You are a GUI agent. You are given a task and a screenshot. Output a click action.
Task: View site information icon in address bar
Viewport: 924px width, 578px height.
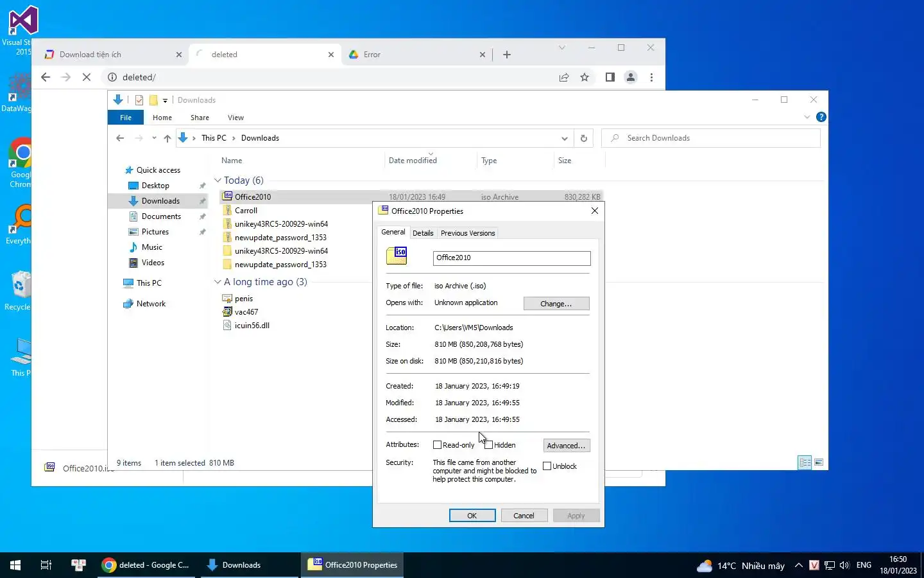(x=112, y=77)
